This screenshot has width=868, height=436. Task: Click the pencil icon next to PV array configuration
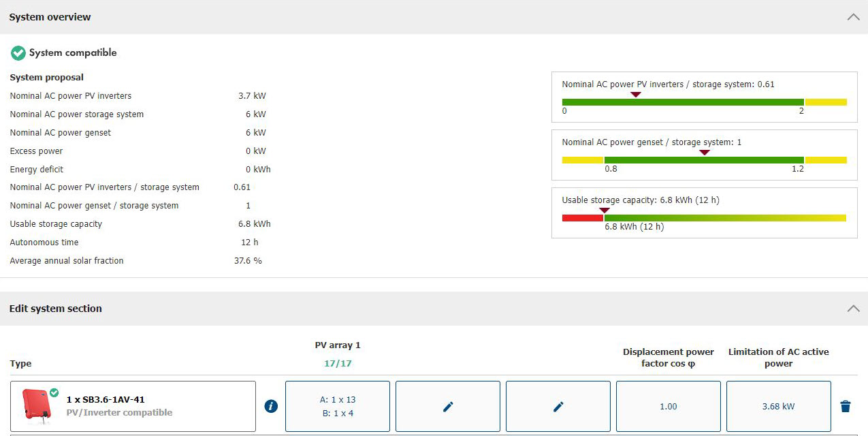click(x=448, y=406)
